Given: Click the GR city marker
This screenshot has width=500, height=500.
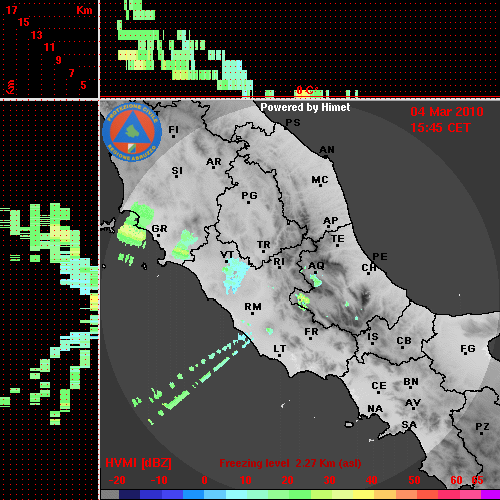Looking at the screenshot, I should (x=159, y=230).
